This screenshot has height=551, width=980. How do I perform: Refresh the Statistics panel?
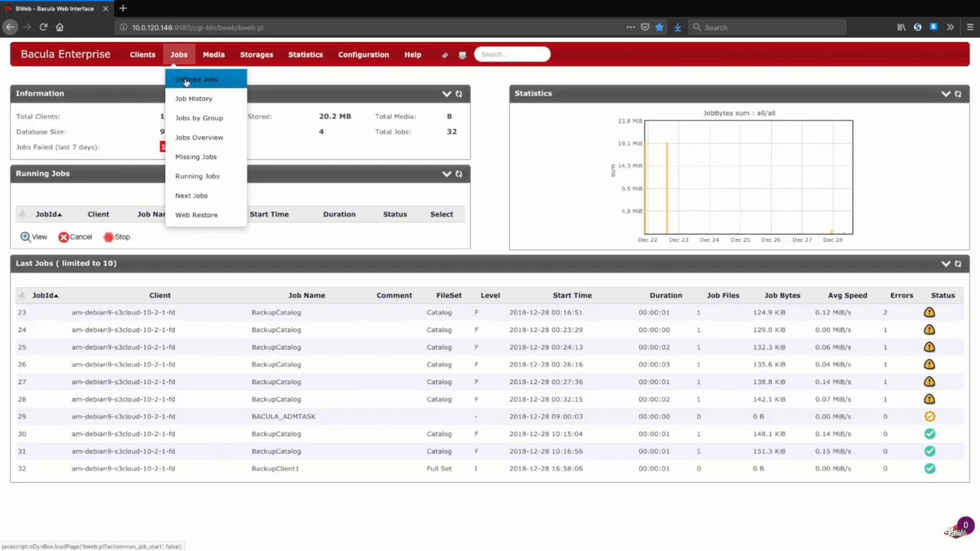coord(958,94)
